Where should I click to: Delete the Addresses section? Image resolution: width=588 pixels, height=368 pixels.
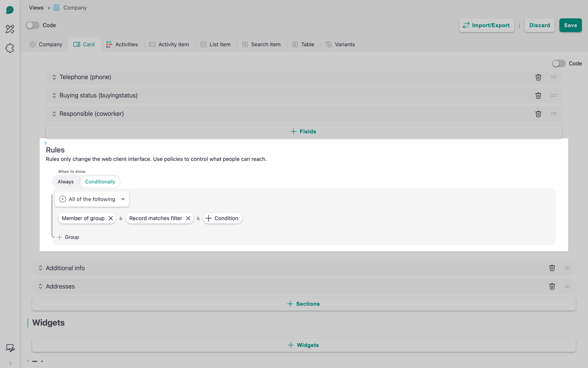(552, 286)
